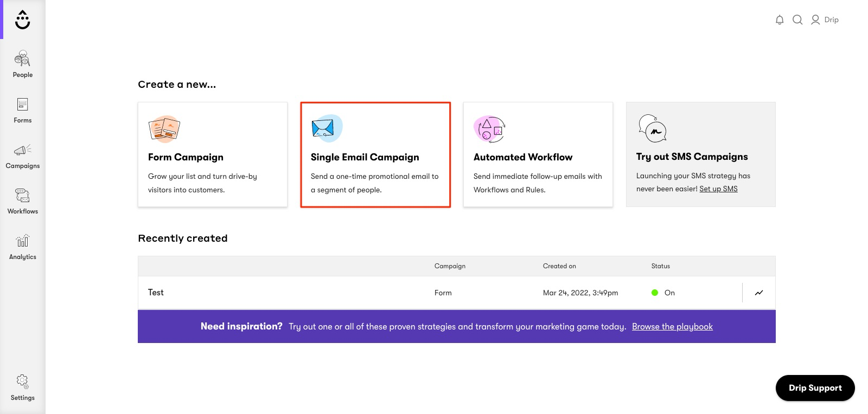Click the green On status indicator
The height and width of the screenshot is (414, 868).
click(x=655, y=293)
